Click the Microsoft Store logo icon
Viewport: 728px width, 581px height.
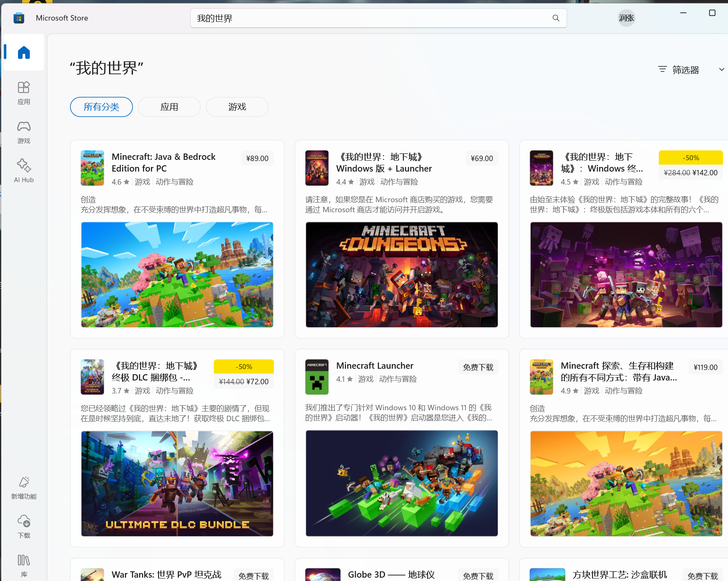(x=19, y=18)
